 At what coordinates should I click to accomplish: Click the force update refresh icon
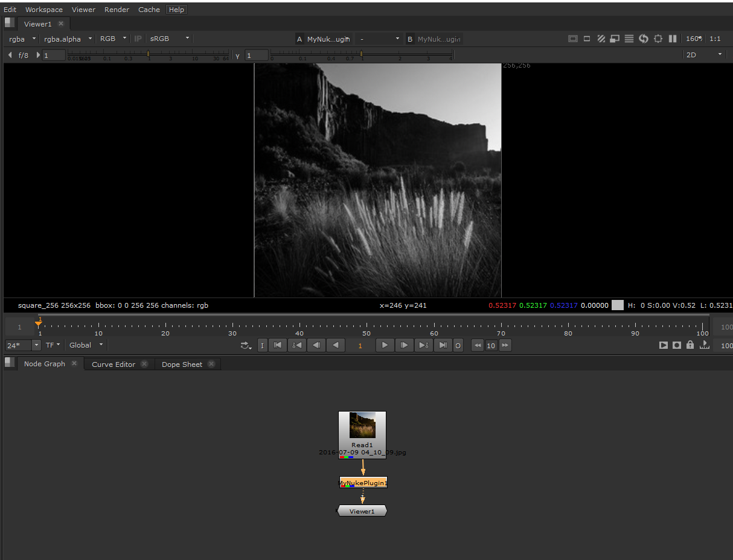click(x=644, y=39)
